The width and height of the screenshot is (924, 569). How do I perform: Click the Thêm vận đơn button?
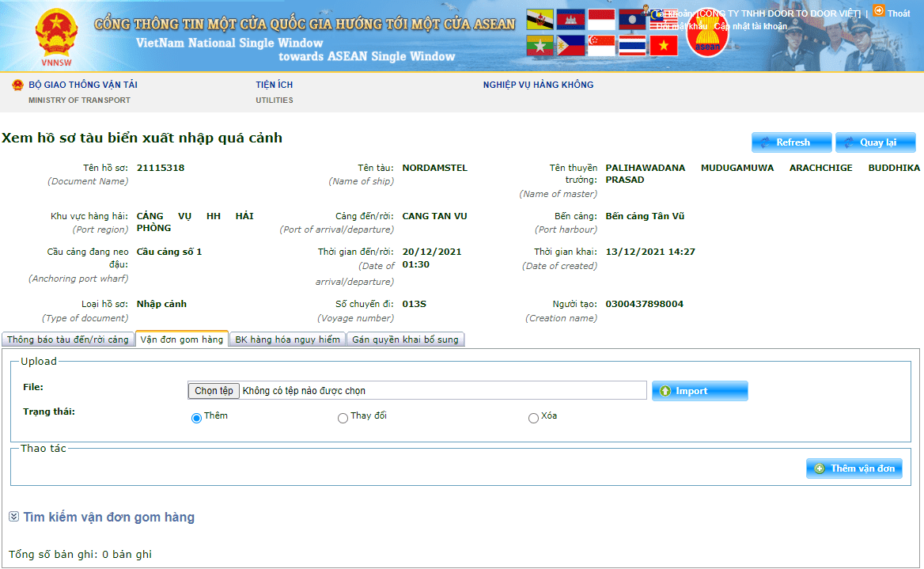[854, 468]
